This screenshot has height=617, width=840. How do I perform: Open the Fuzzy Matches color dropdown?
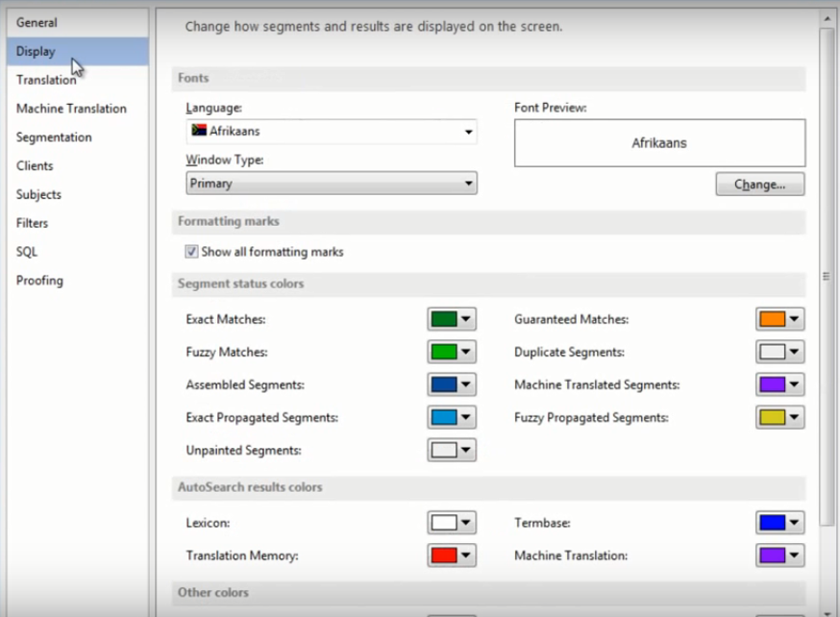pyautogui.click(x=452, y=352)
